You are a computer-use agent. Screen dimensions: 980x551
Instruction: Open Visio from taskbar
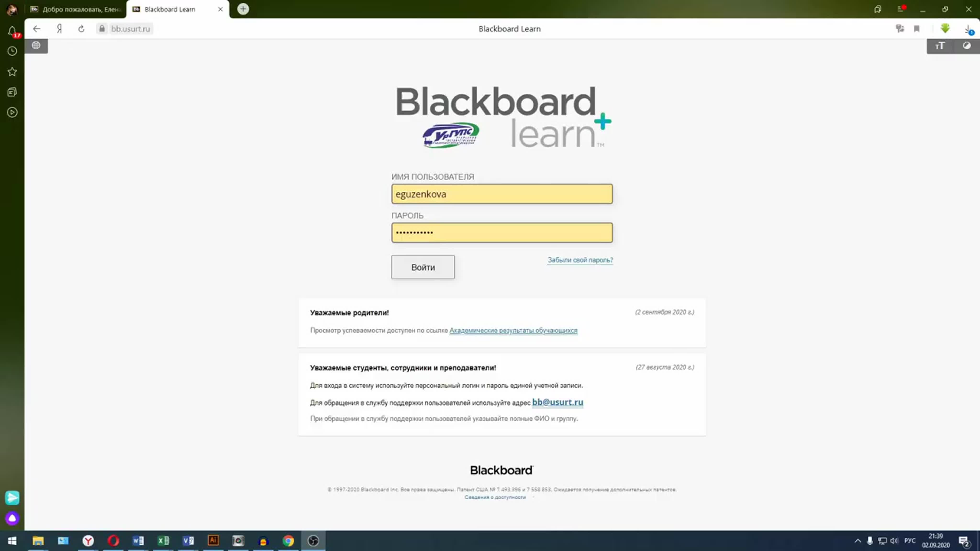click(x=188, y=540)
